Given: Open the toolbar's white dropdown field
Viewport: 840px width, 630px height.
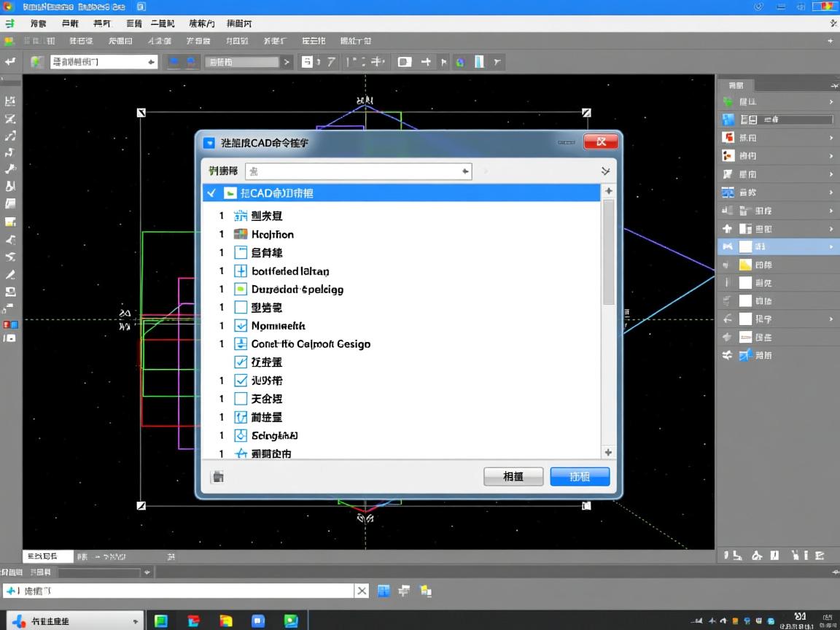Looking at the screenshot, I should 104,62.
